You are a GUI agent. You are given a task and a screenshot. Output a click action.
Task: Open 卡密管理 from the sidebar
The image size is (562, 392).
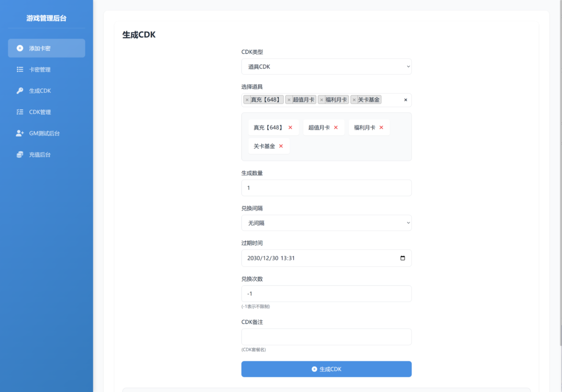pos(40,70)
